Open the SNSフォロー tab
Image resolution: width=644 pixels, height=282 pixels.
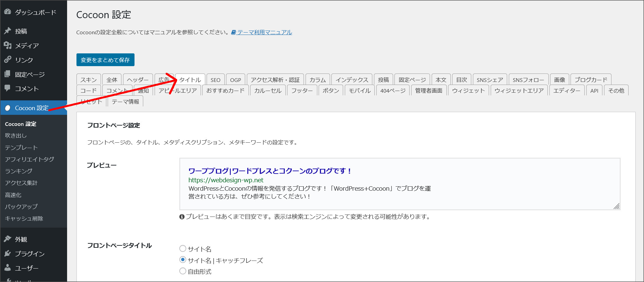(x=528, y=80)
